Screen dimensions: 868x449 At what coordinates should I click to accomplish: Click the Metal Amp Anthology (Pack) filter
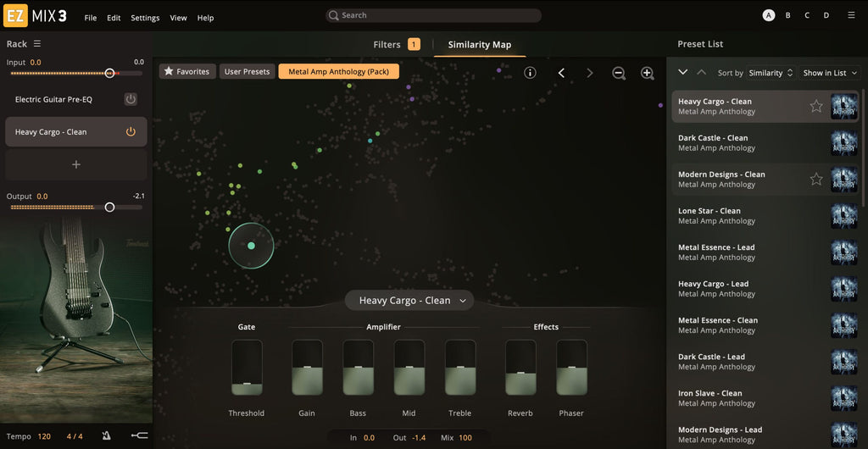[339, 71]
